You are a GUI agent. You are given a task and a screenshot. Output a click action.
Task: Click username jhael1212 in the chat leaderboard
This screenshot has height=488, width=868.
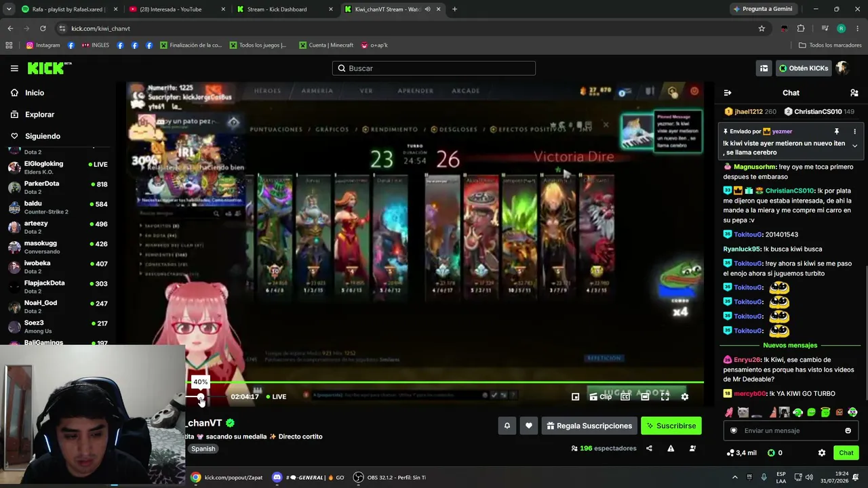[749, 112]
